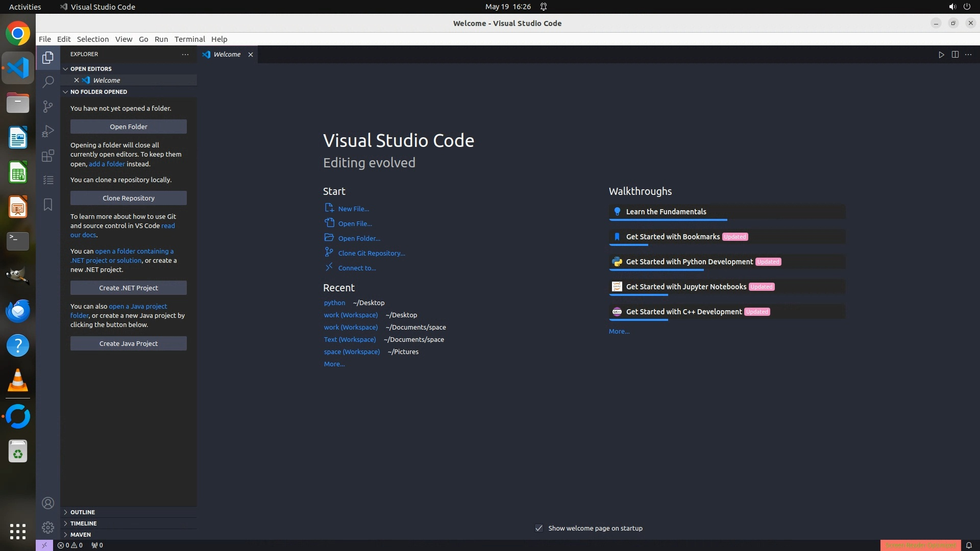980x551 pixels.
Task: Click the Accounts icon
Action: pyautogui.click(x=48, y=503)
